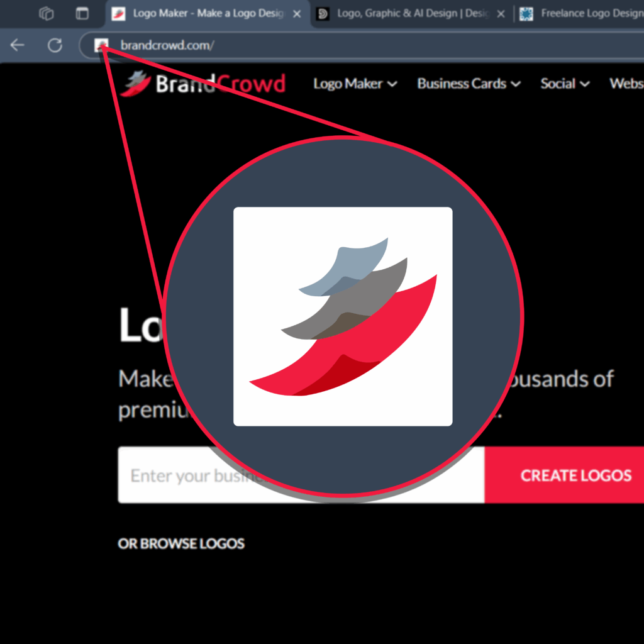Click the BrandCrowd site favicon in the address bar

[x=101, y=45]
